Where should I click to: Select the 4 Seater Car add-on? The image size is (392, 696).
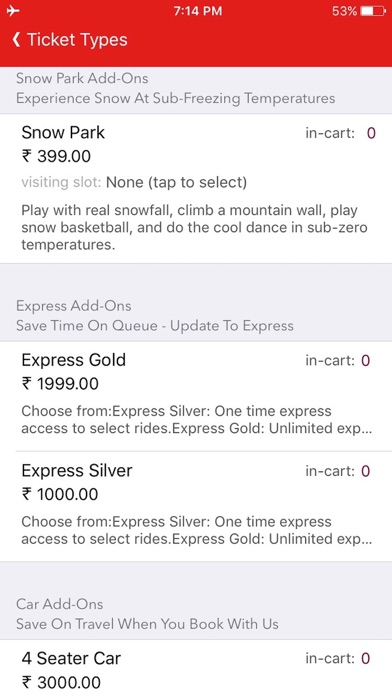tap(196, 668)
